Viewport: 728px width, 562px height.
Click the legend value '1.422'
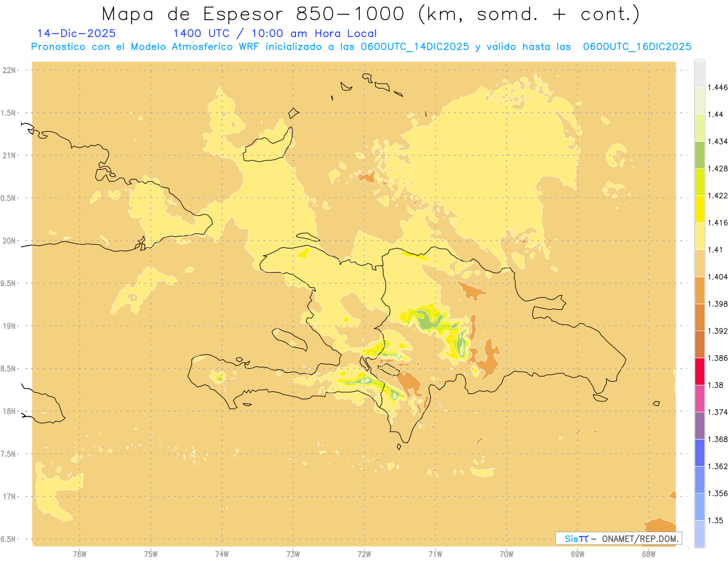(x=717, y=196)
